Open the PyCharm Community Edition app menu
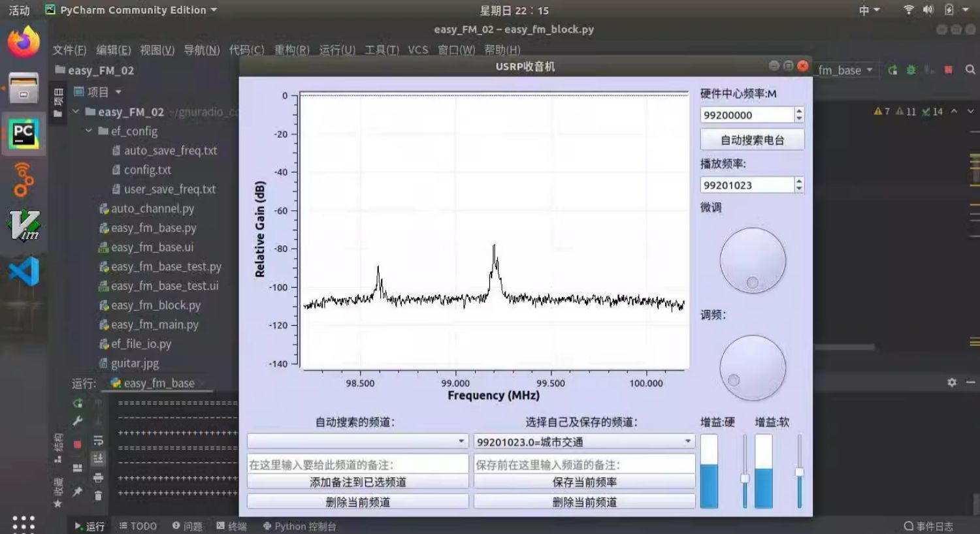The image size is (980, 534). [131, 10]
